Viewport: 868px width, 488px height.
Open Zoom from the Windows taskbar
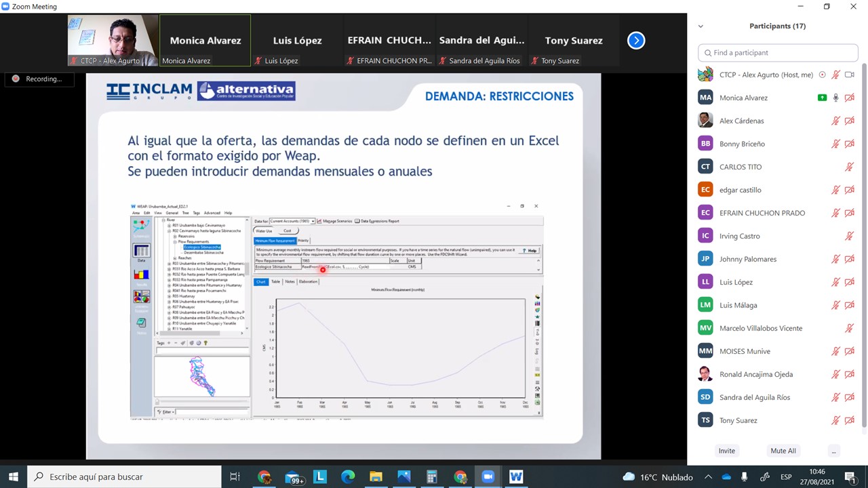coord(488,476)
